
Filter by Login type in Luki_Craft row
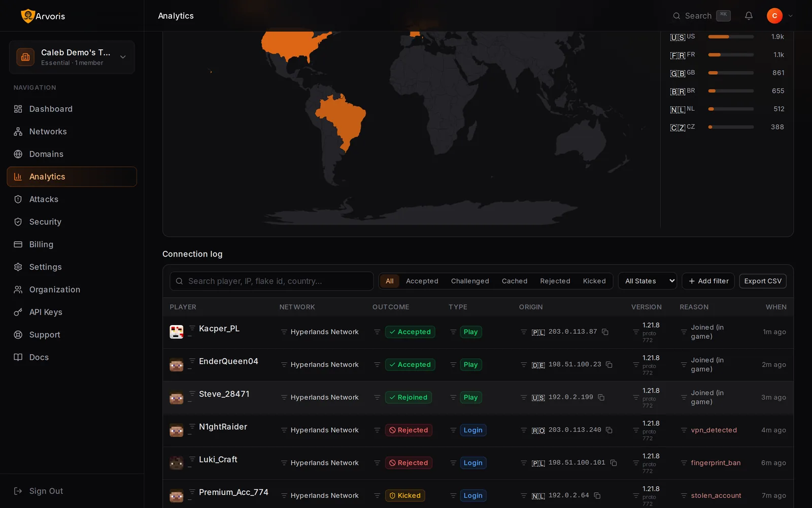453,463
